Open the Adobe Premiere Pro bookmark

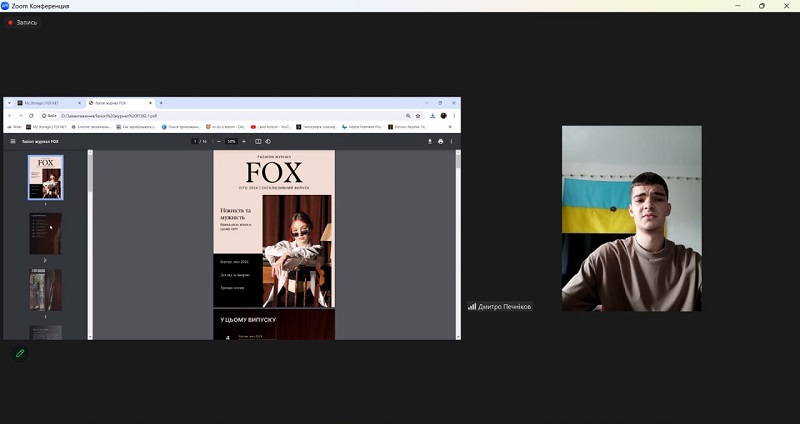click(x=362, y=127)
